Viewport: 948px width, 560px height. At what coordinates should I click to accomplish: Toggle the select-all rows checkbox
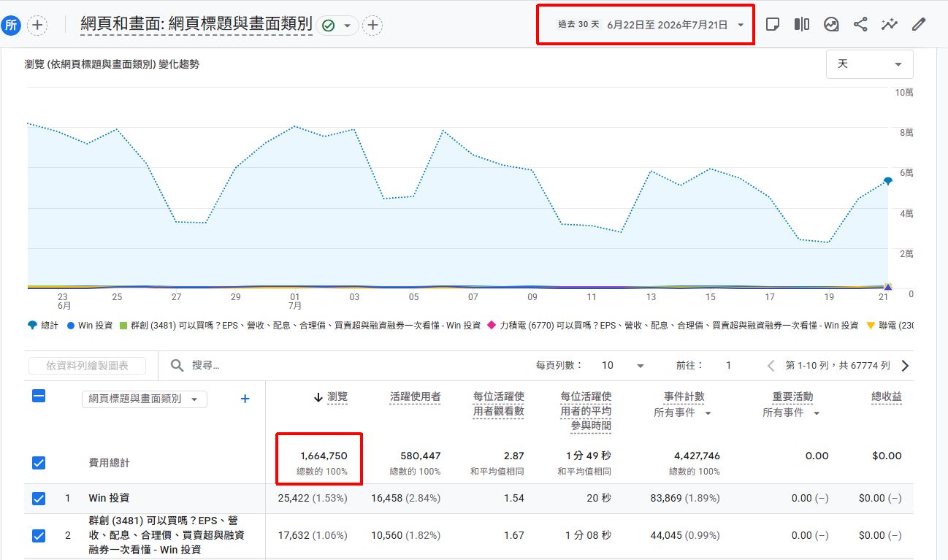coord(39,396)
